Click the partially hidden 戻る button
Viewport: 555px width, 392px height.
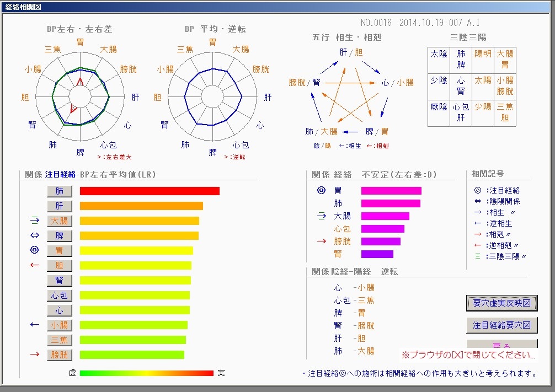pos(501,345)
